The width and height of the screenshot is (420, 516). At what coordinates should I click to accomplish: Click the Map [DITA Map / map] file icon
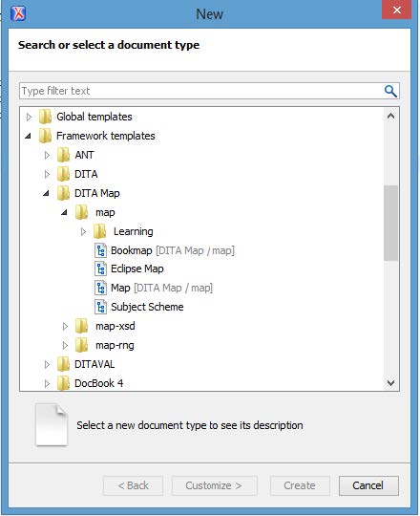pos(100,289)
